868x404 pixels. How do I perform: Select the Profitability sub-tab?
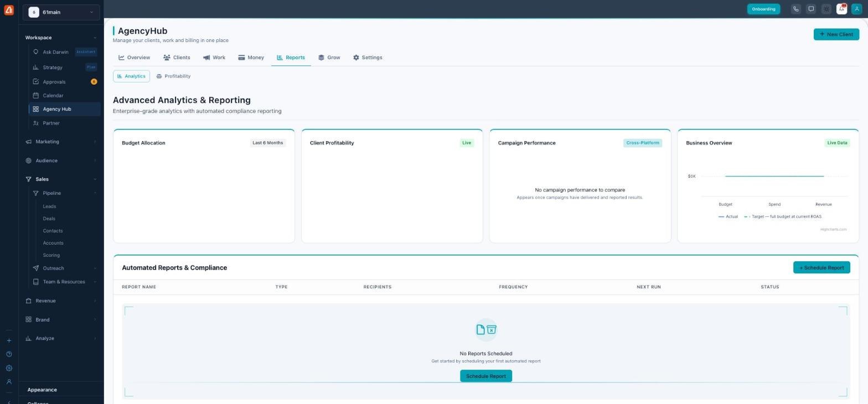coord(173,76)
